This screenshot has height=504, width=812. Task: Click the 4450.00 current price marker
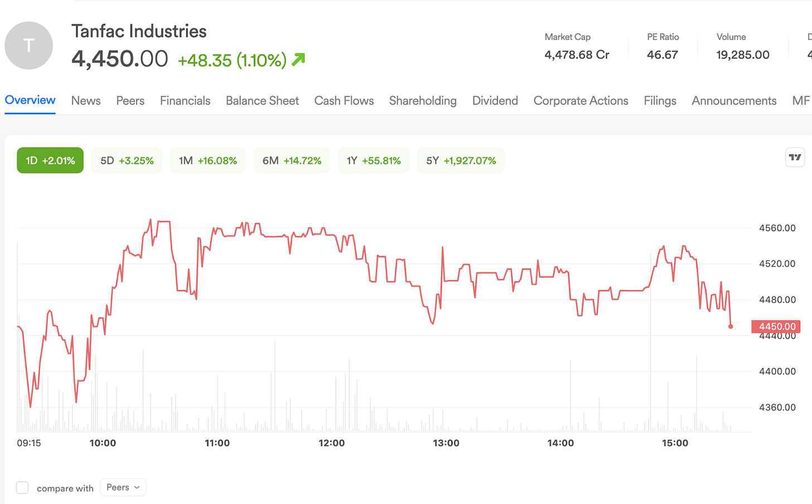click(776, 327)
